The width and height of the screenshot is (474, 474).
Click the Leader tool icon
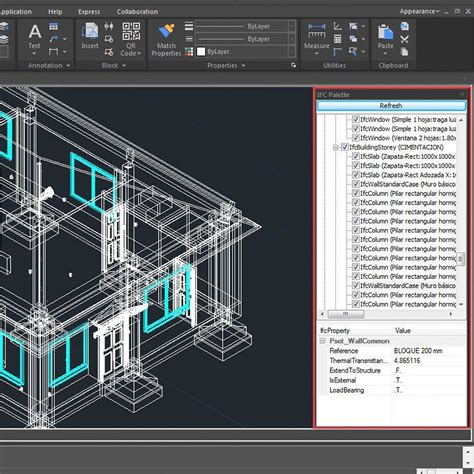(x=54, y=39)
